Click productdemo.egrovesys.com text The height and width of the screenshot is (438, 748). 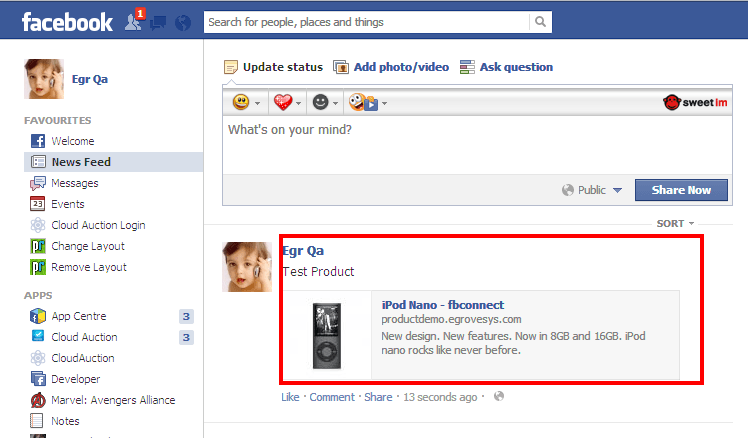pos(451,319)
